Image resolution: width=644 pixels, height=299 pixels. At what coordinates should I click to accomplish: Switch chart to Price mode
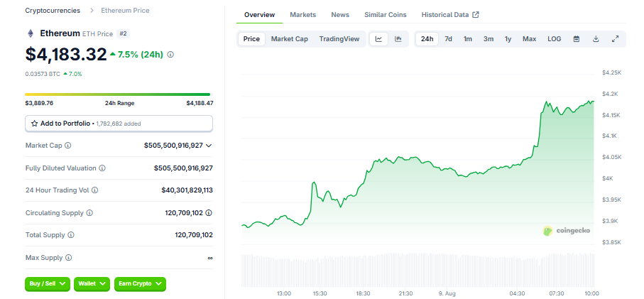[251, 39]
